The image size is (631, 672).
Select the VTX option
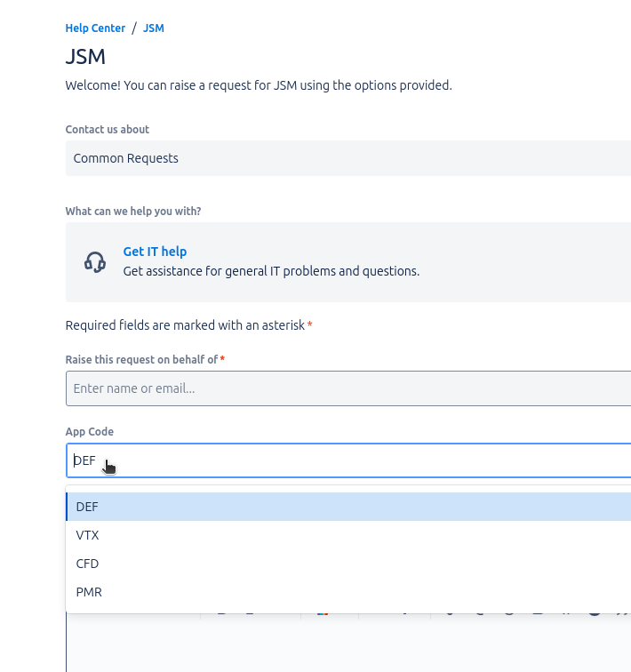[88, 535]
